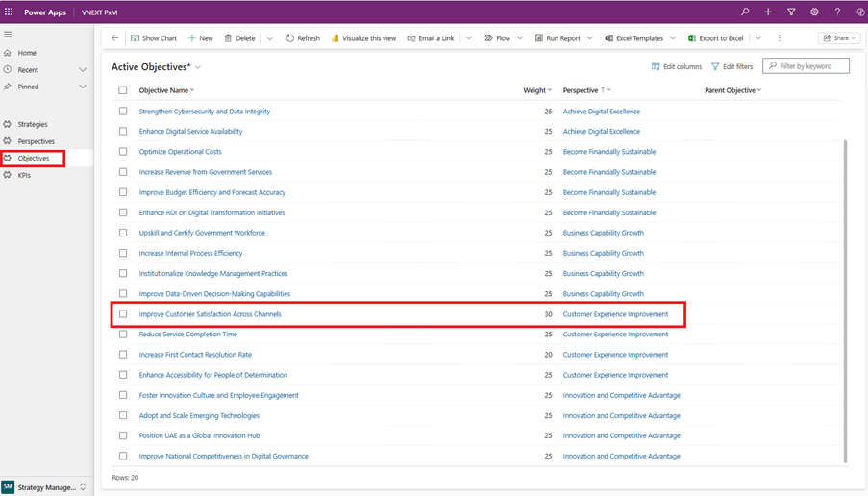This screenshot has height=496, width=868.
Task: Check the Reduce Service Completion Time checkbox
Action: 123,334
